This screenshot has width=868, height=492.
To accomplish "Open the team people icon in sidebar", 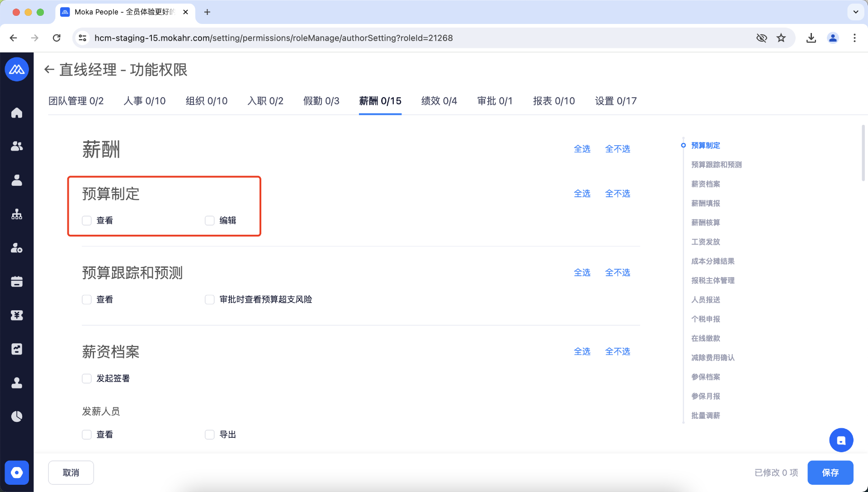I will (x=17, y=146).
